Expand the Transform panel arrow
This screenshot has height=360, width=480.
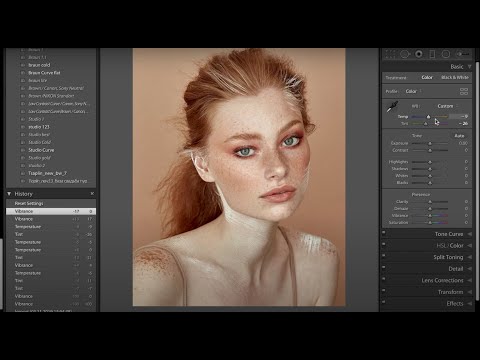469,292
